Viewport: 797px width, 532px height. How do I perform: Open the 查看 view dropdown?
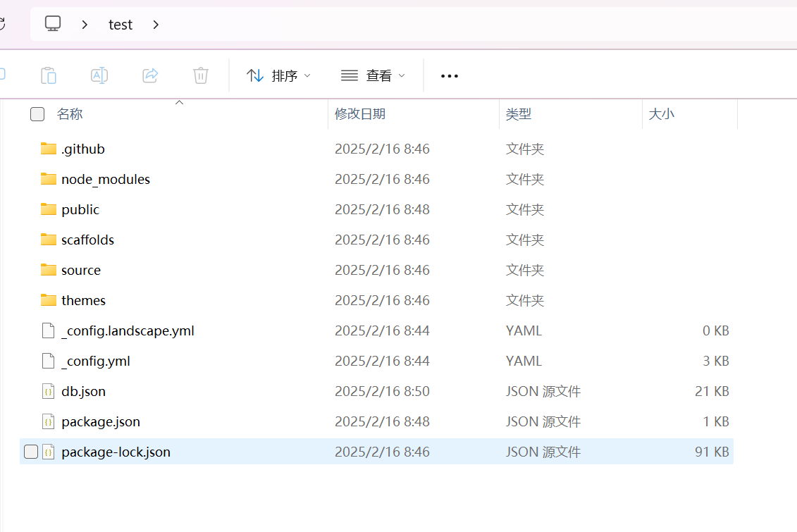[x=373, y=75]
